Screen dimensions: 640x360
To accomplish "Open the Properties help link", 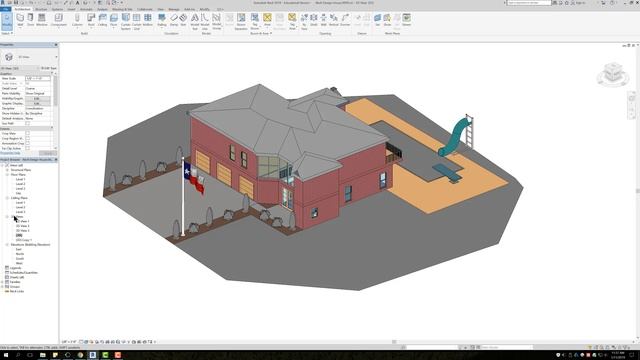I will [11, 153].
